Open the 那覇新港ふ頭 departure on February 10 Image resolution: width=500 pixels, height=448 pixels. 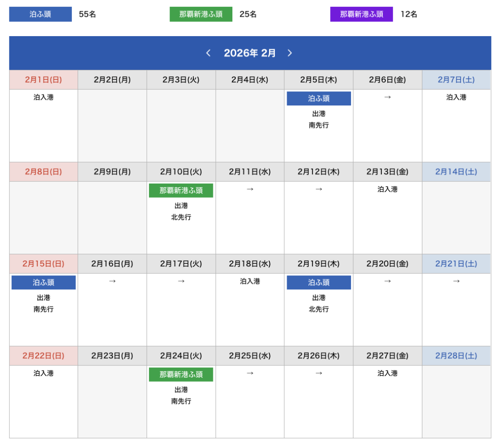point(181,191)
